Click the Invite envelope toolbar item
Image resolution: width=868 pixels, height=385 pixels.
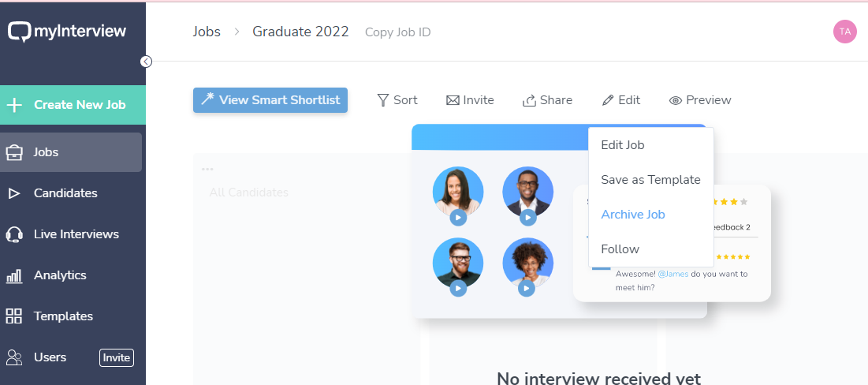(x=470, y=100)
